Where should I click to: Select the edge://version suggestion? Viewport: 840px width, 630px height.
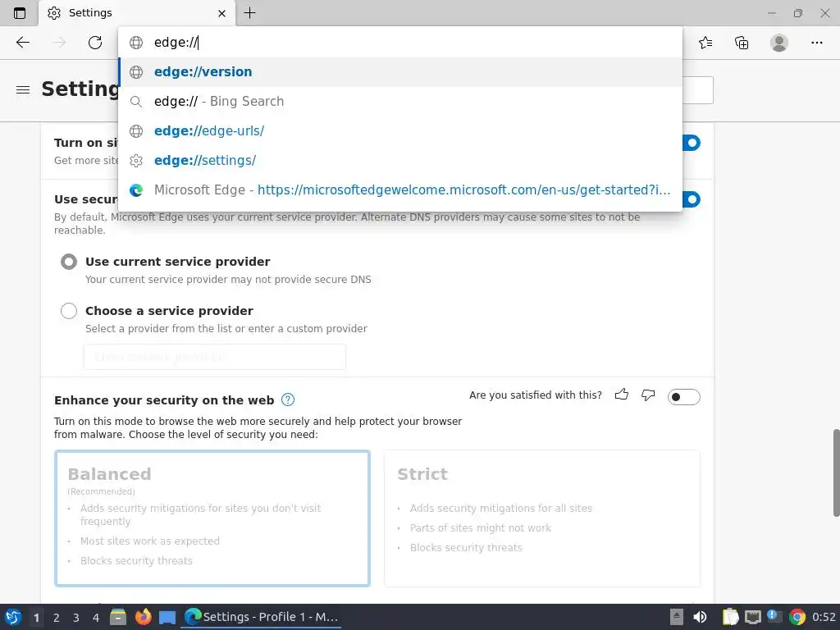[399, 72]
